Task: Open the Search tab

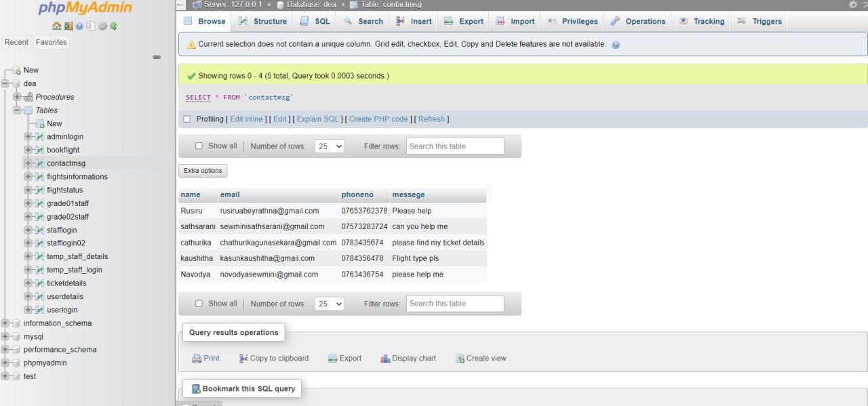Action: (363, 21)
